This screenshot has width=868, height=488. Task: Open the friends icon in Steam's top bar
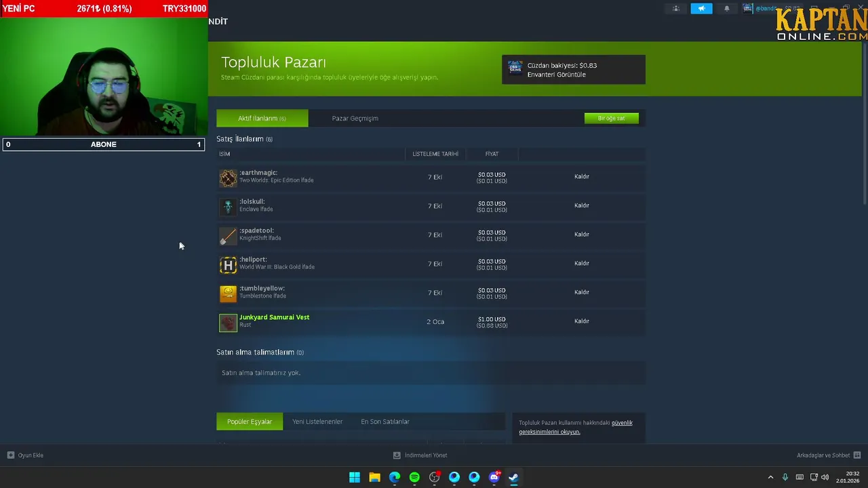click(676, 9)
